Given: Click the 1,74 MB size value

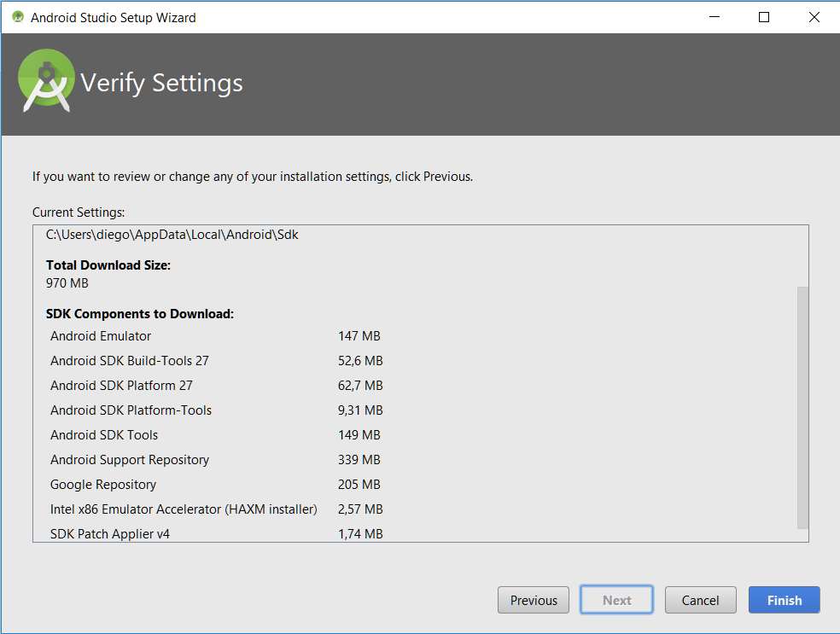Looking at the screenshot, I should point(360,533).
